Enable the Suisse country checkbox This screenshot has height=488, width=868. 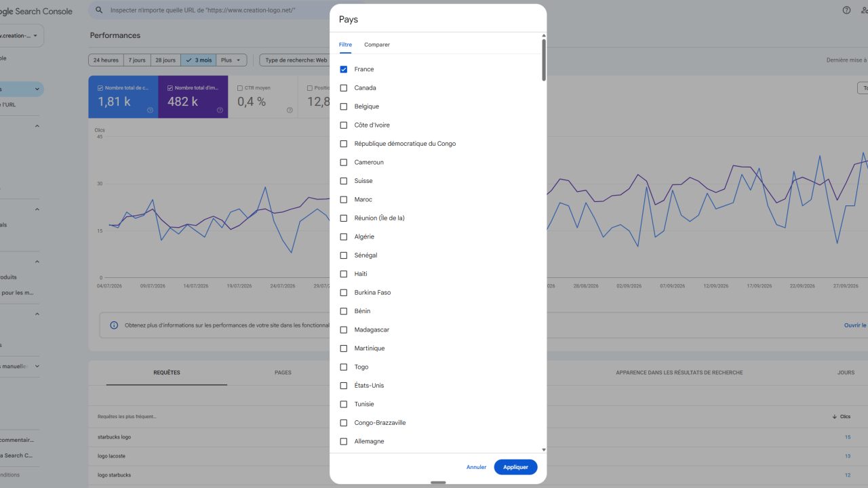[344, 181]
